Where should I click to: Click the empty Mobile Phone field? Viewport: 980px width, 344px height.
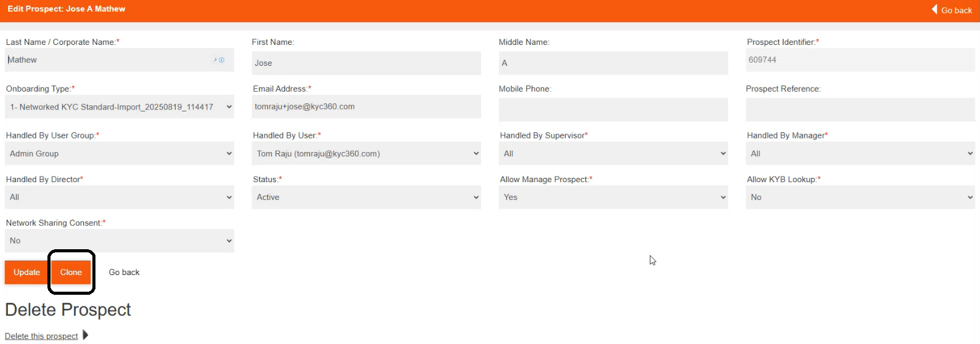(x=614, y=110)
